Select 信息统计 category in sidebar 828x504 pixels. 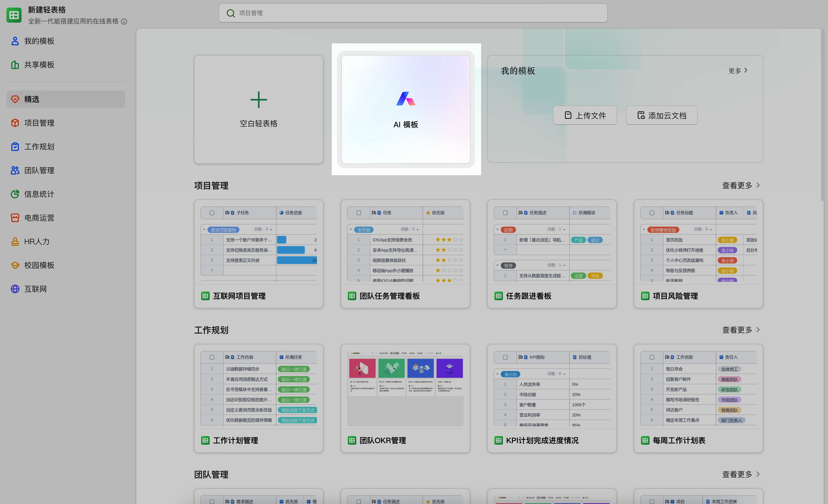pos(39,194)
